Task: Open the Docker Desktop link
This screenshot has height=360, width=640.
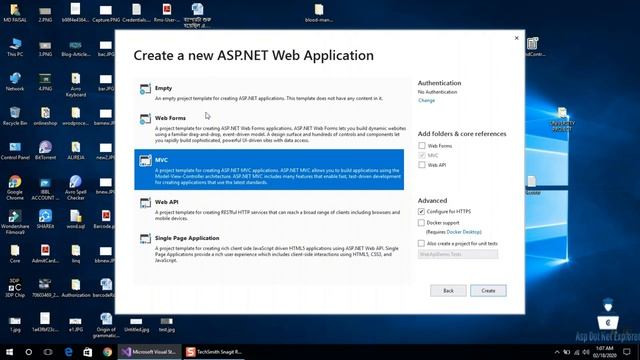Action: (464, 232)
